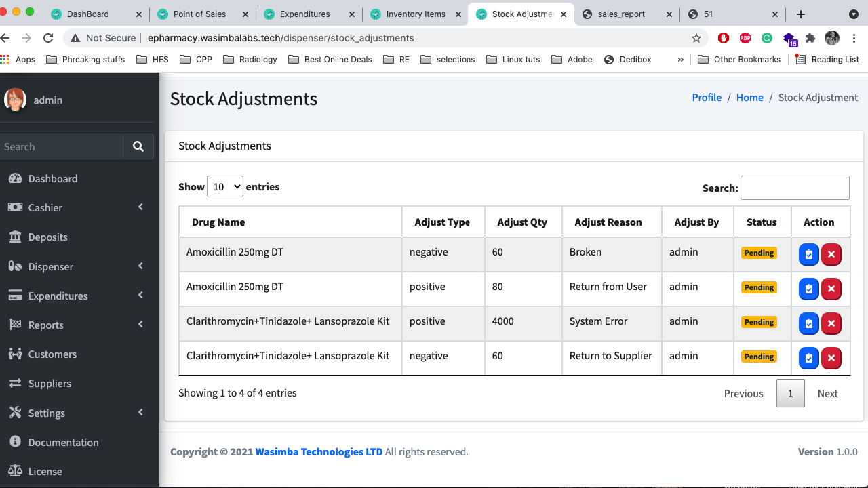The width and height of the screenshot is (868, 488).
Task: Open Dashboard from the sidebar
Action: click(x=52, y=179)
